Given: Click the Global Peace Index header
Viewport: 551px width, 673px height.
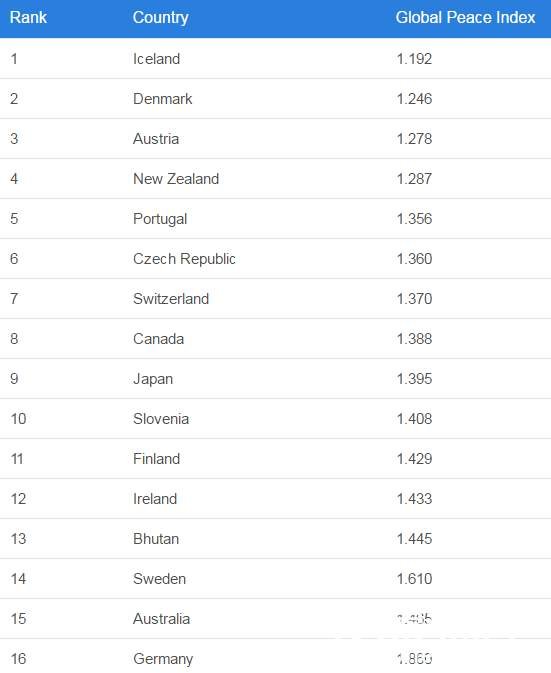Looking at the screenshot, I should (x=465, y=18).
